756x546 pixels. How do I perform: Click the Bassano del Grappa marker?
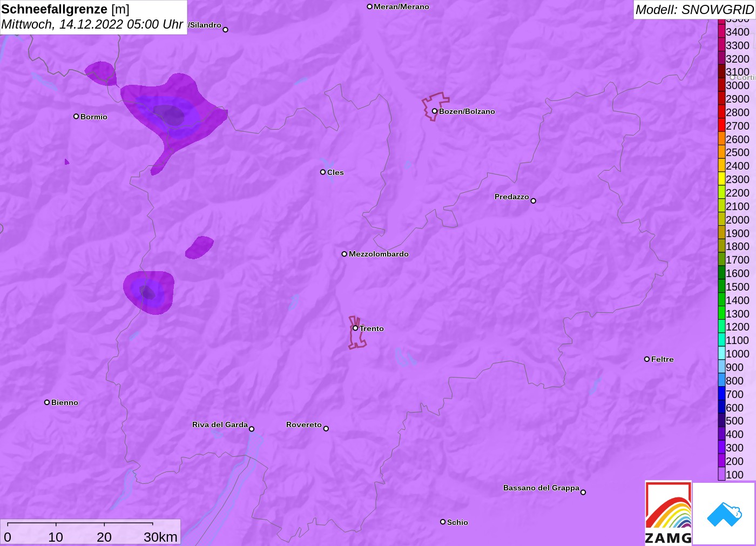tap(583, 492)
